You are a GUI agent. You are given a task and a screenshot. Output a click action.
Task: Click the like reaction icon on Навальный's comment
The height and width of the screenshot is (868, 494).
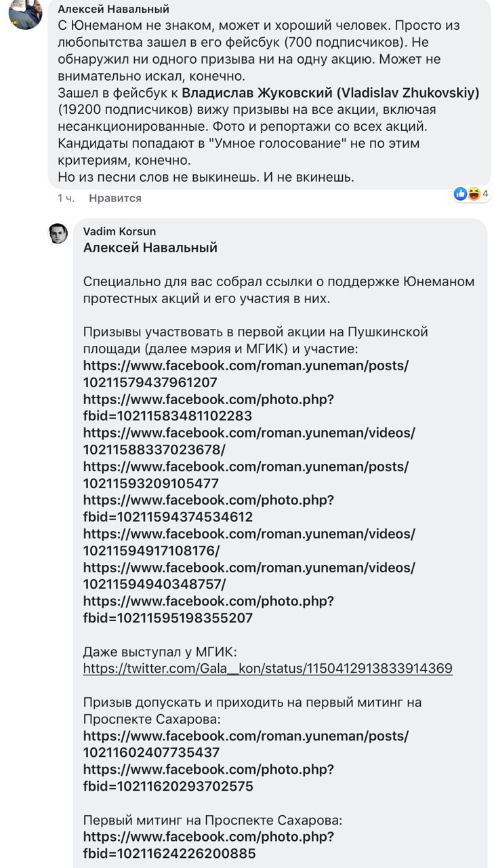(x=461, y=194)
